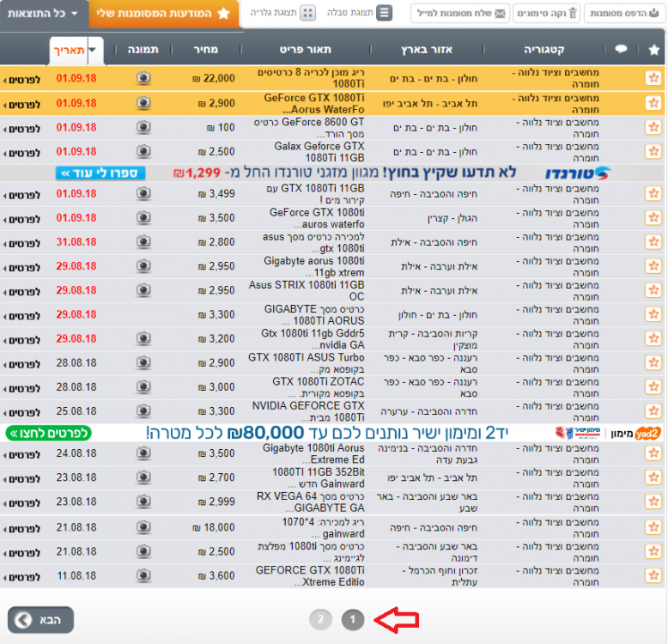Click the star column header icon

[x=654, y=50]
